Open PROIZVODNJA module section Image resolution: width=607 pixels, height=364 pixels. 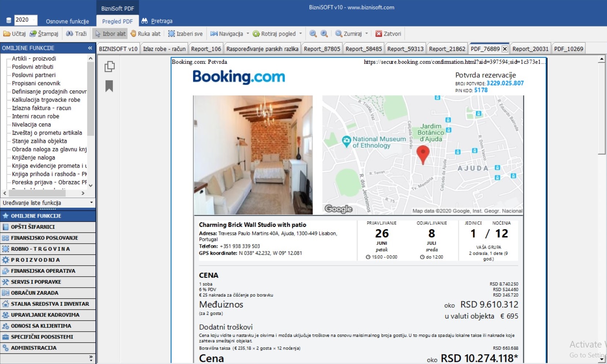(x=48, y=260)
